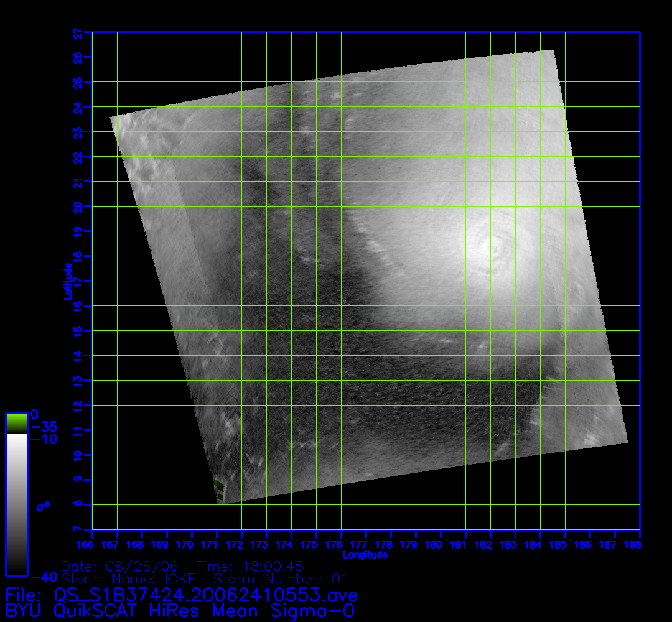Click the 188 longitude tick label
Image resolution: width=672 pixels, height=622 pixels.
640,545
